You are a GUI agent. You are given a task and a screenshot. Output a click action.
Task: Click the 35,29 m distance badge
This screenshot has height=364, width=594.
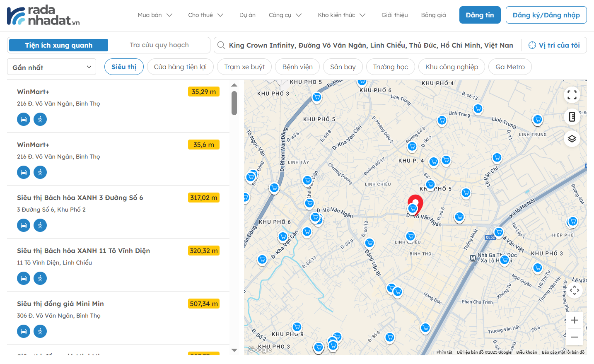point(204,92)
